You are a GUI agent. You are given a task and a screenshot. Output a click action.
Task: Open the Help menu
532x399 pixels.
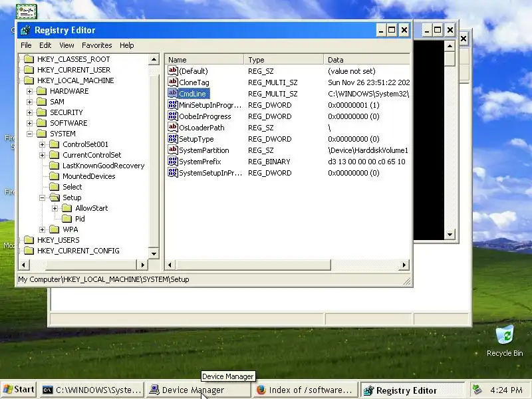pos(126,45)
